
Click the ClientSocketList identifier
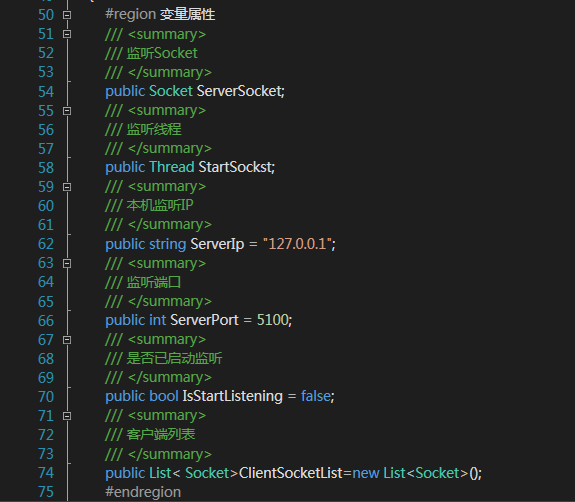click(290, 473)
